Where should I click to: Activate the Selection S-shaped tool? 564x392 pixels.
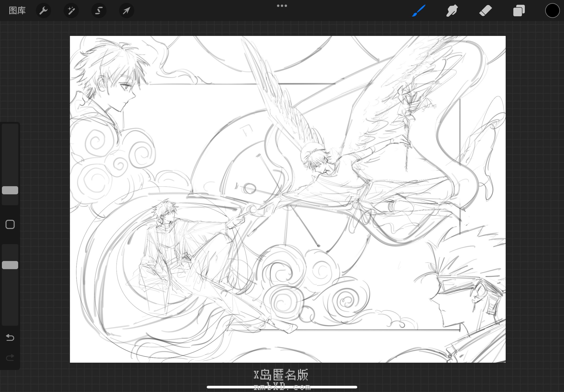click(99, 11)
